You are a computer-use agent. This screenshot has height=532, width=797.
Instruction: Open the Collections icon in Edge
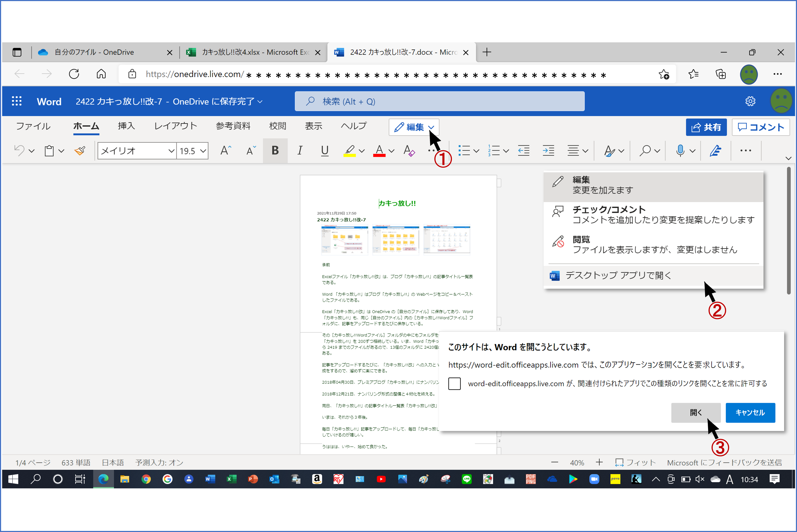click(720, 74)
